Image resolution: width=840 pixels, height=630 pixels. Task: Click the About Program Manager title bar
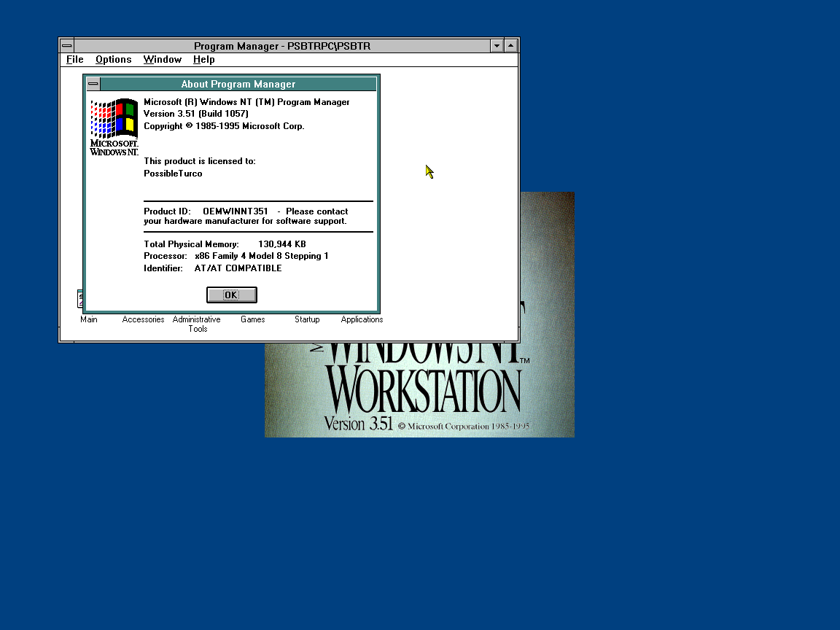pos(238,84)
